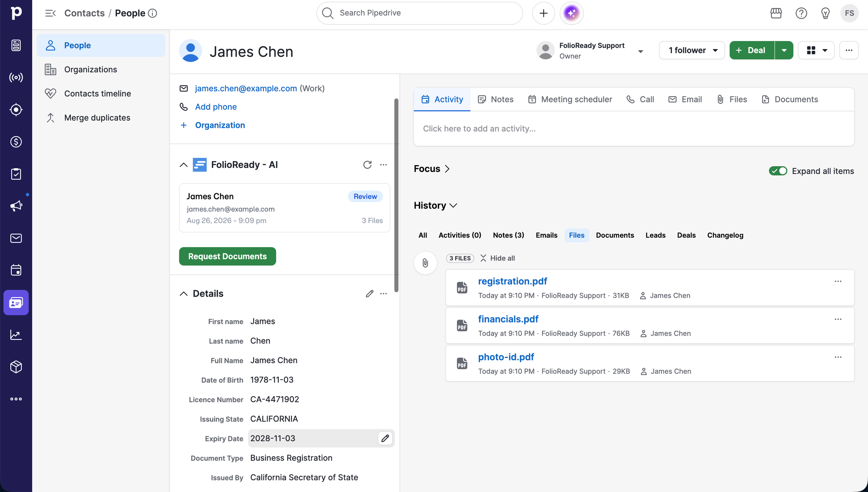Switch to the Email tab

click(685, 99)
